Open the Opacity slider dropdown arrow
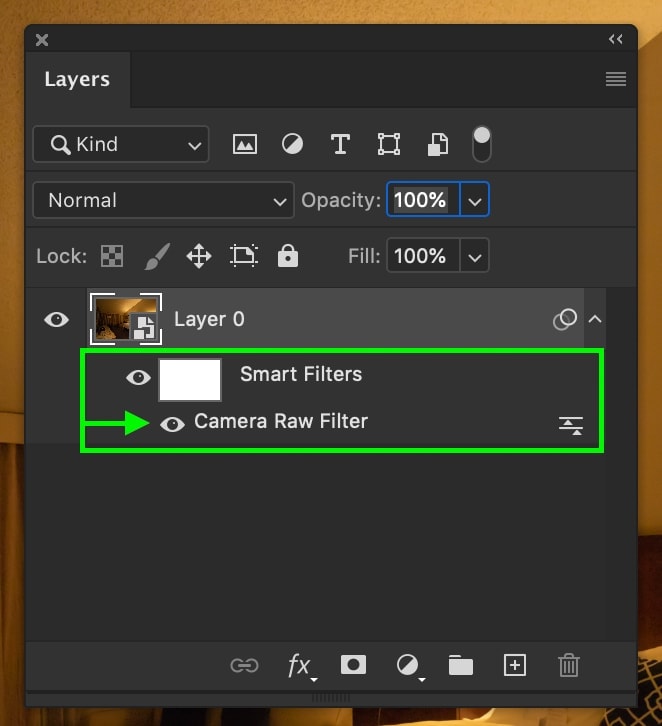 475,201
